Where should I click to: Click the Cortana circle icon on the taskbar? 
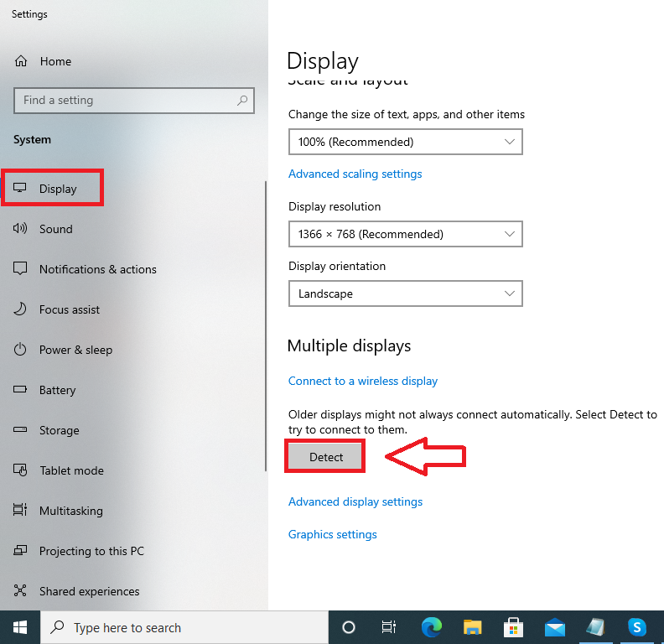pyautogui.click(x=349, y=627)
